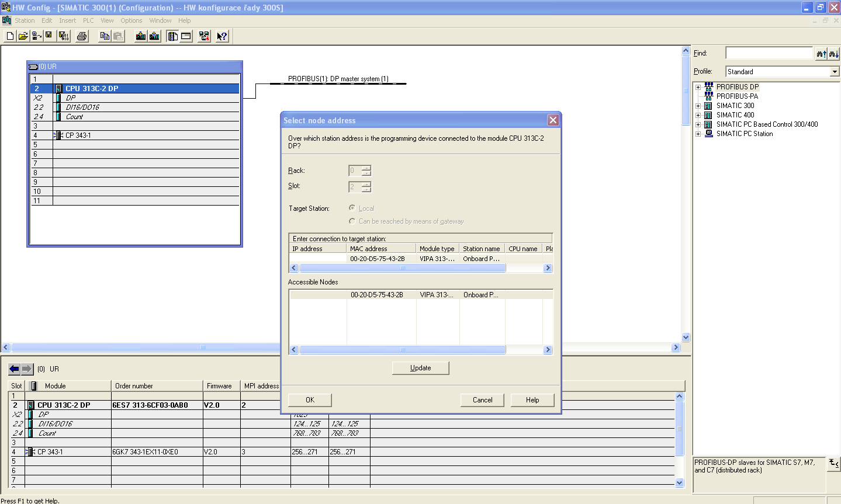This screenshot has height=504, width=841.
Task: Open the Options menu
Action: point(131,20)
